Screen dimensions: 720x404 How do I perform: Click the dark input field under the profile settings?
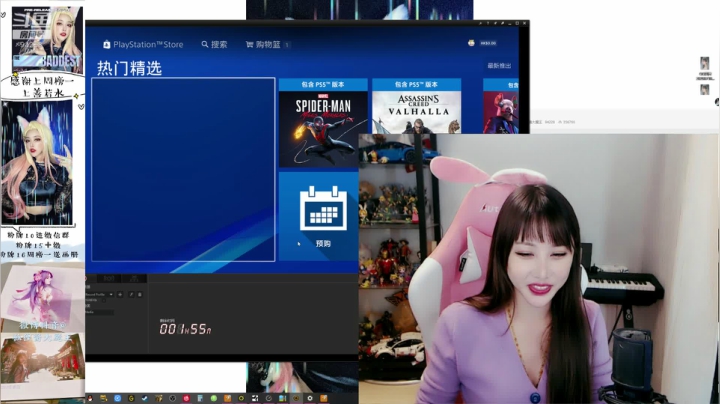tap(99, 312)
